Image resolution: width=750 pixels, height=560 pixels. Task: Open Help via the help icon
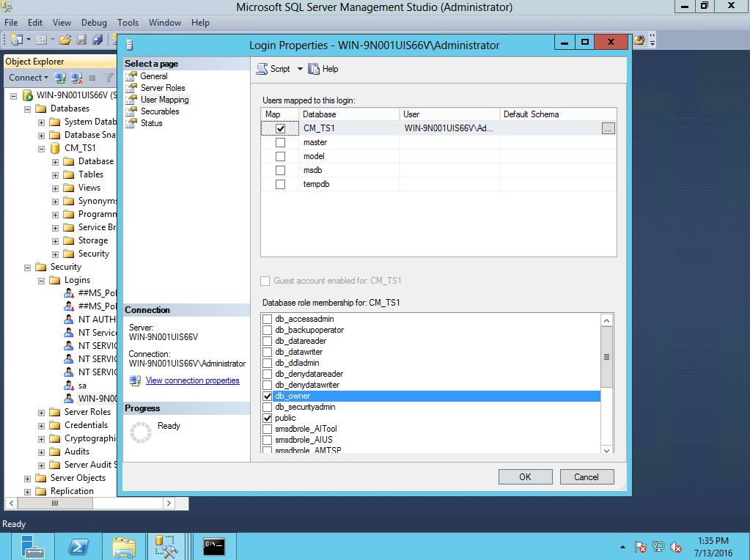pos(313,69)
